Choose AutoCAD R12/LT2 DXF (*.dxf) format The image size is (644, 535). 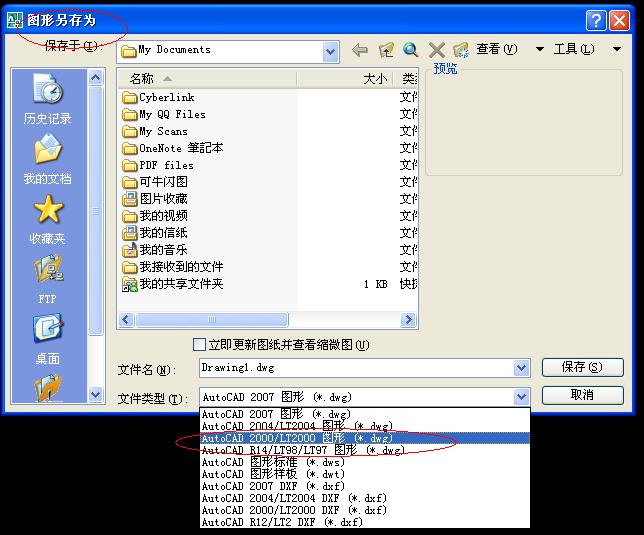pyautogui.click(x=365, y=522)
